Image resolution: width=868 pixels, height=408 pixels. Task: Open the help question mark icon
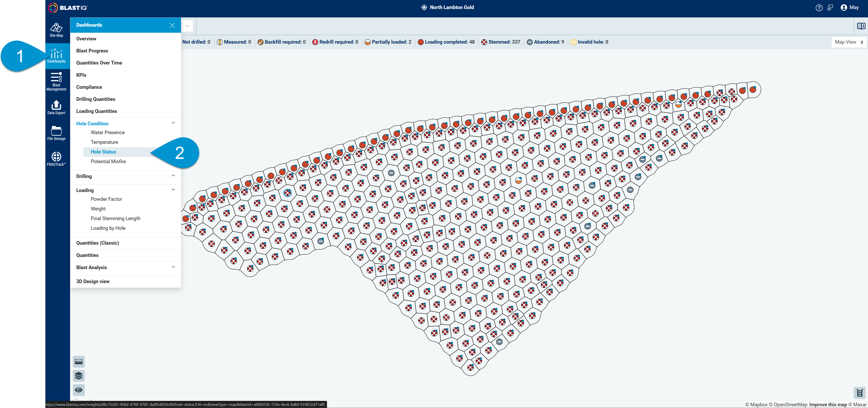tap(819, 7)
